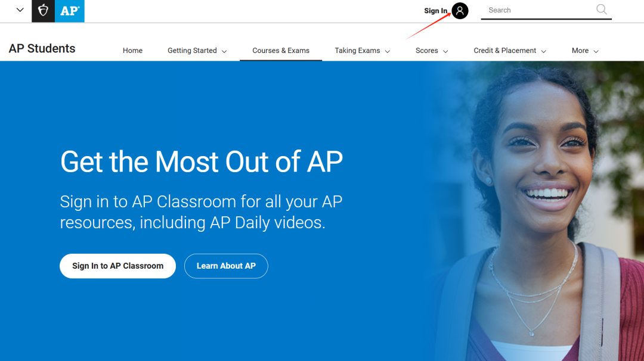Screen dimensions: 644x361
Task: Click the Learn About AP button
Action: pos(227,266)
